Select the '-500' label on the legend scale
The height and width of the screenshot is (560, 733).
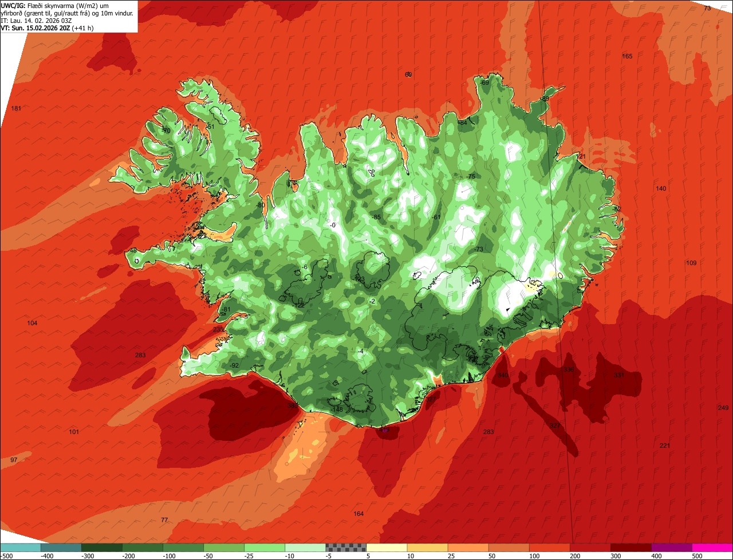(7, 556)
